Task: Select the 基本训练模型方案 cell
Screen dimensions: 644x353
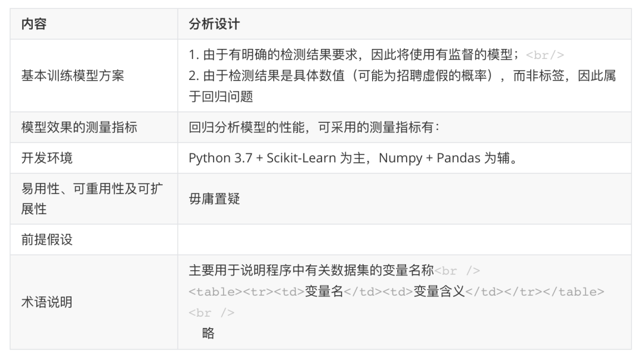Action: pos(73,76)
